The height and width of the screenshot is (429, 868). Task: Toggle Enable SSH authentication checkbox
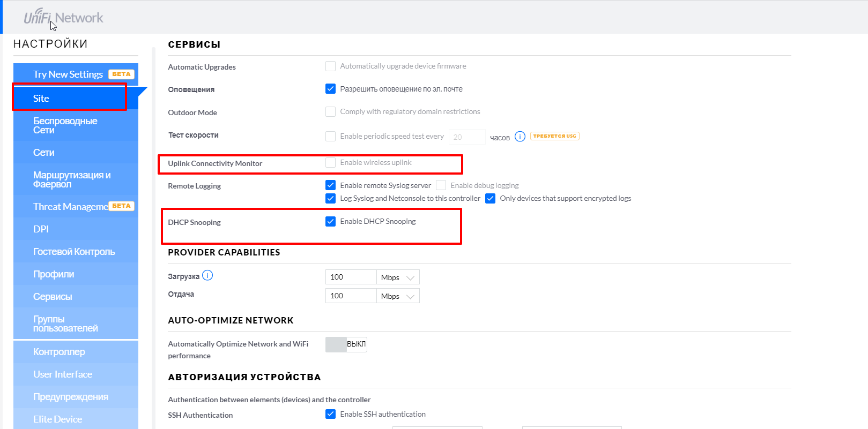coord(331,414)
